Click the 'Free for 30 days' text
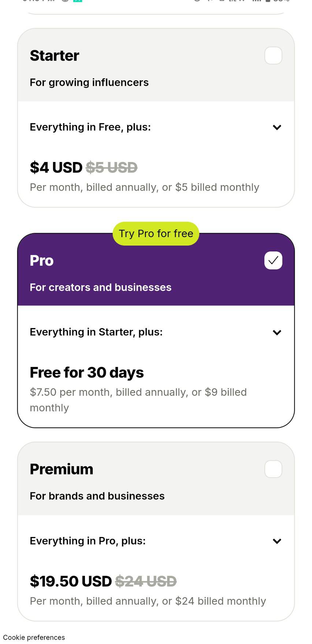The width and height of the screenshot is (312, 644). pyautogui.click(x=87, y=372)
